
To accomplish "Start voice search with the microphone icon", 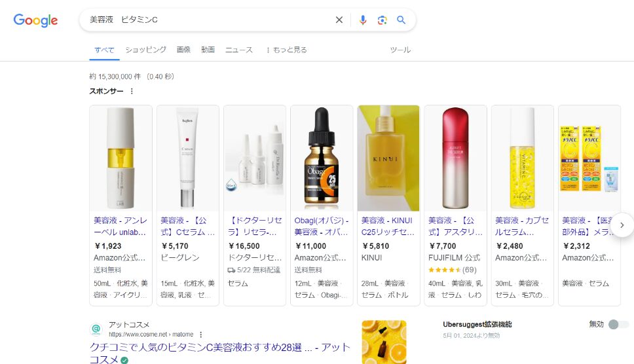I will 363,20.
